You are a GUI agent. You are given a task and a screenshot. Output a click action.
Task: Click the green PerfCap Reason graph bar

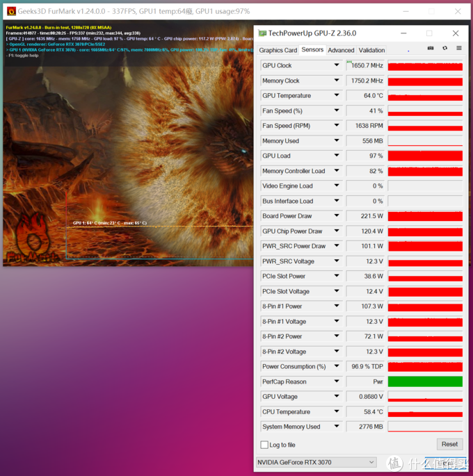[425, 381]
